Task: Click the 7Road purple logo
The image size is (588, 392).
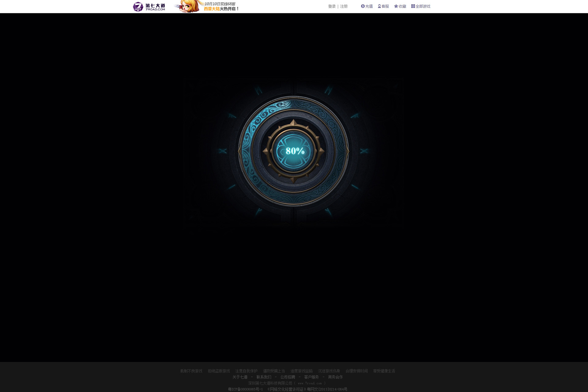Action: point(149,6)
